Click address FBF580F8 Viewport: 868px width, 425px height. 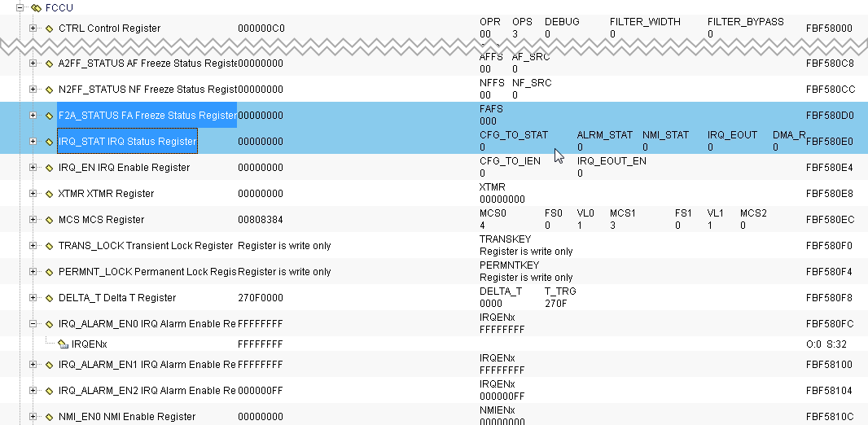829,297
